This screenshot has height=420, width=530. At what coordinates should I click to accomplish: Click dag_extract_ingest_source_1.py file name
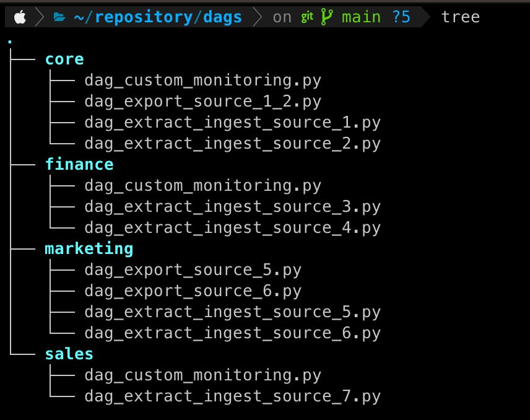(233, 123)
